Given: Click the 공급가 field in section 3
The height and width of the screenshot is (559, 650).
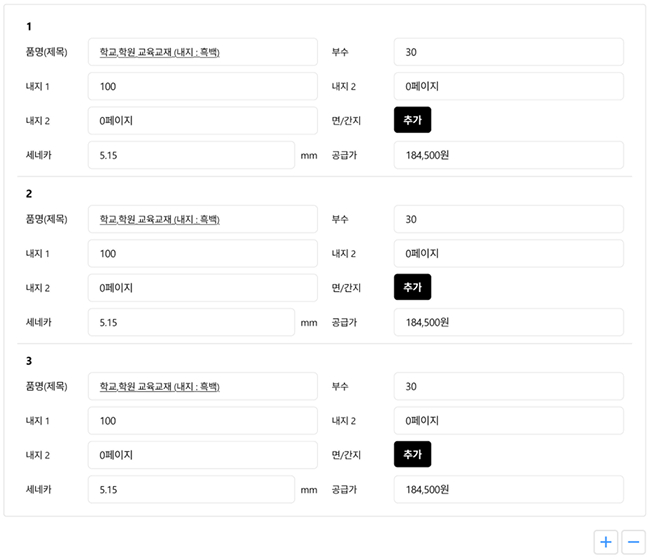Looking at the screenshot, I should [x=508, y=489].
